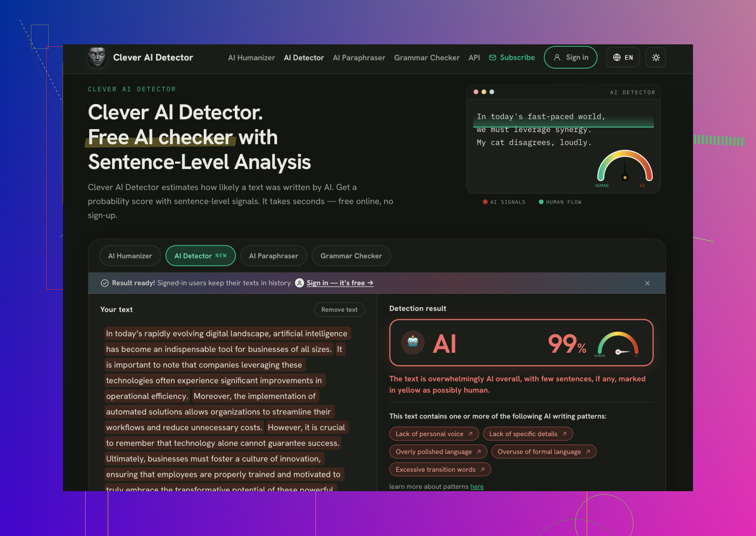The width and height of the screenshot is (756, 536).
Task: Open the 'Lack of personal voice' pattern
Action: 434,434
